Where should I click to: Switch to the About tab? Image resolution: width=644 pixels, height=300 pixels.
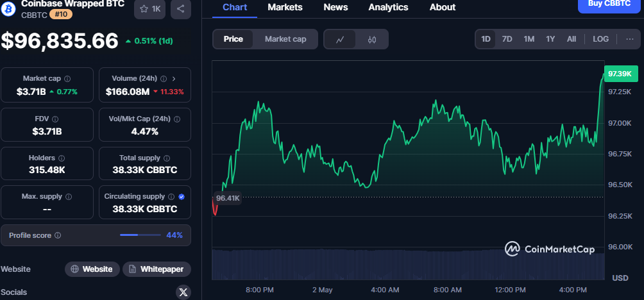(x=443, y=8)
